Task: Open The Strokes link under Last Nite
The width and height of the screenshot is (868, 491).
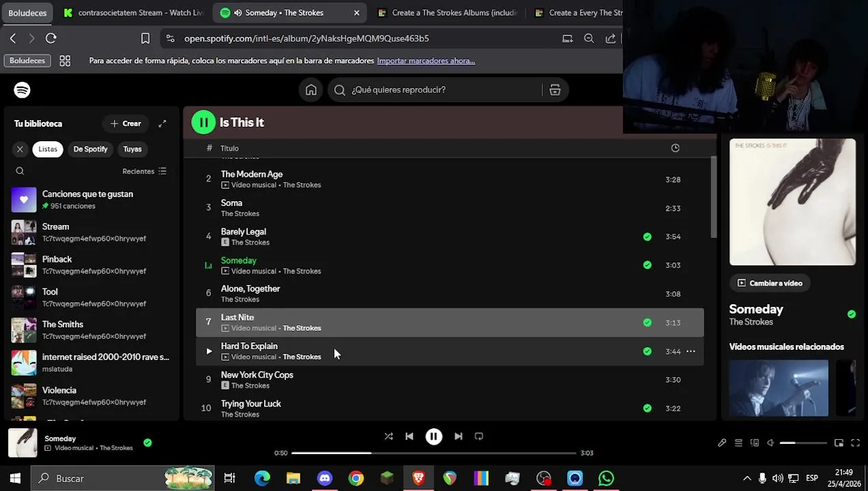Action: tap(302, 328)
